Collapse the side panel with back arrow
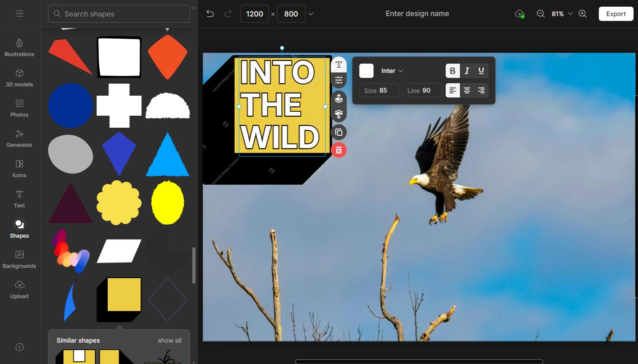Viewport: 638px width, 364px height. [20, 347]
